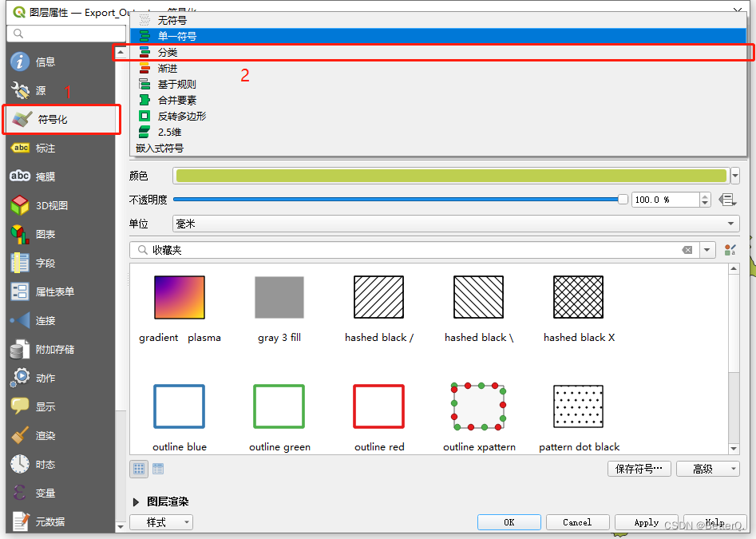Click symbol list scrollbar down arrow
Screen dimensions: 756x539
tap(734, 449)
